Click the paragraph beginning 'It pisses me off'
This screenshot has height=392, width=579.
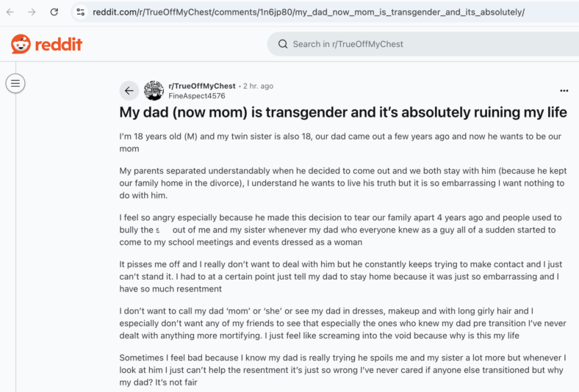340,277
